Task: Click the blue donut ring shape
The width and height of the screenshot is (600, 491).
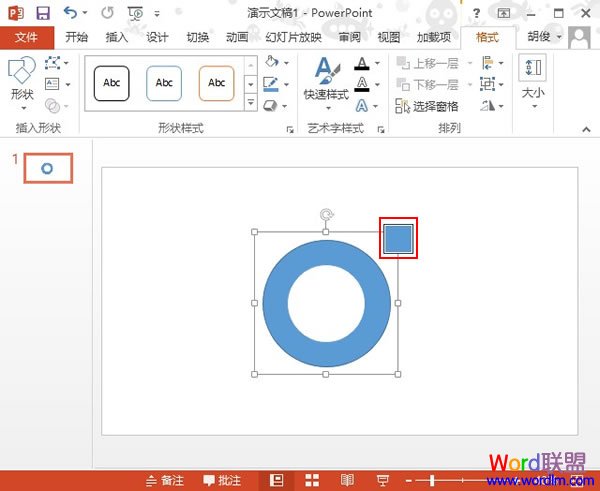Action: click(x=276, y=303)
